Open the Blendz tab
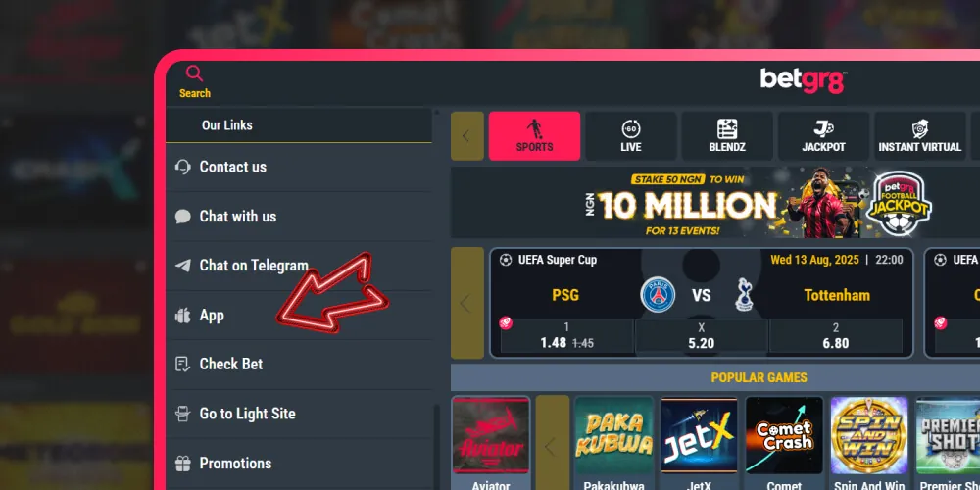980x490 pixels. pos(727,135)
